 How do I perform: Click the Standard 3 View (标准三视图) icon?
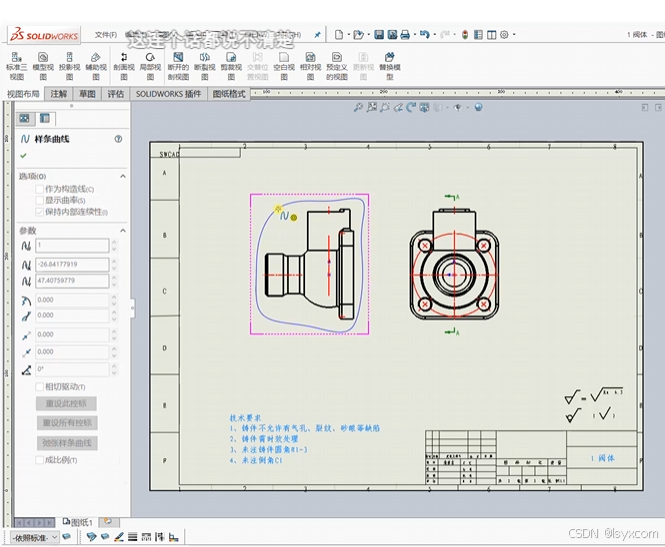pyautogui.click(x=17, y=66)
